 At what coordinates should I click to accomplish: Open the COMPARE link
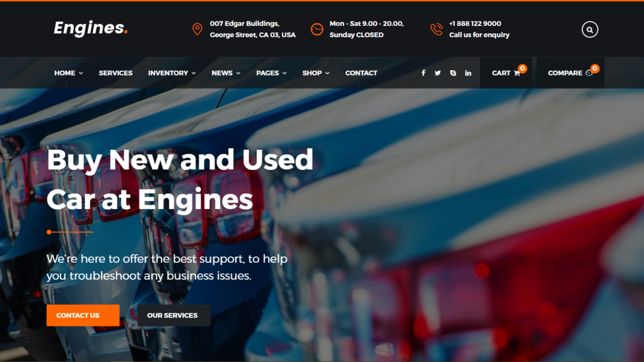[x=570, y=73]
